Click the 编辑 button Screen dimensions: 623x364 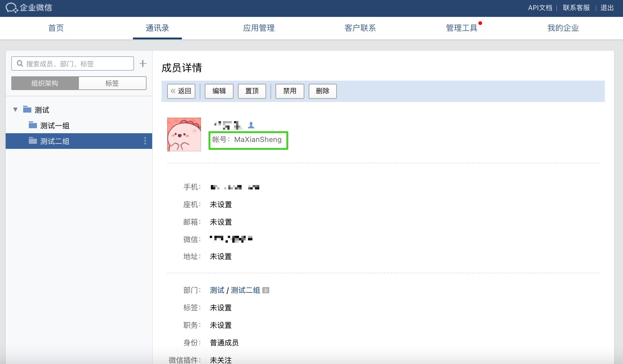point(219,91)
